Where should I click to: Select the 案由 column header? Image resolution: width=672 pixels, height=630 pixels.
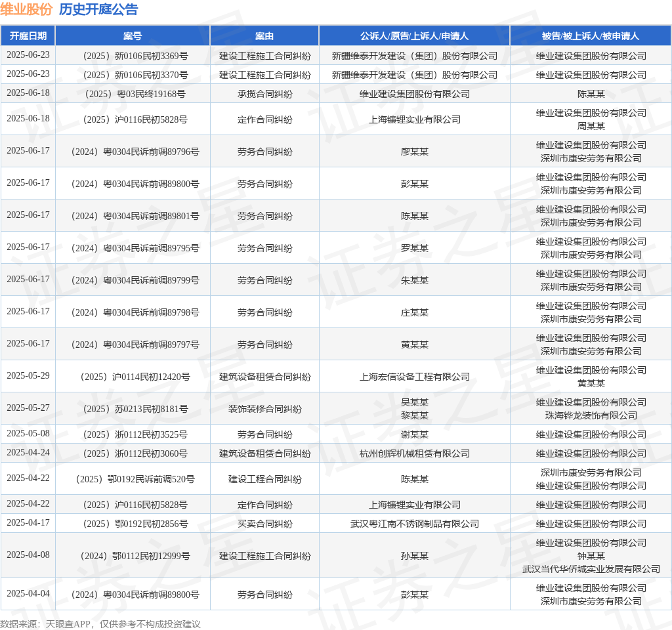[264, 36]
